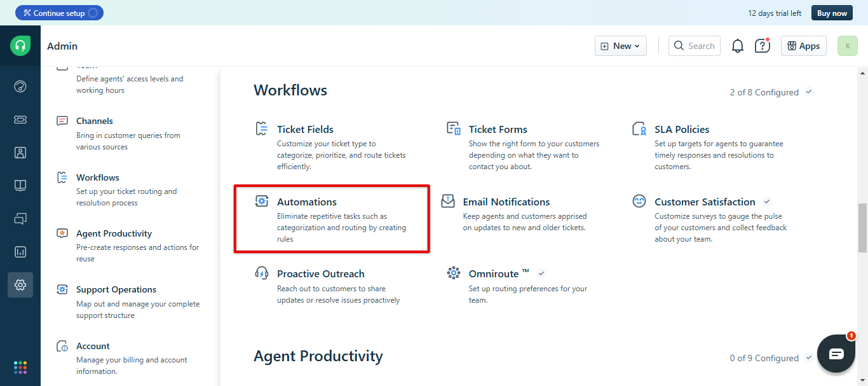Click the Workflows section heading

pos(290,90)
